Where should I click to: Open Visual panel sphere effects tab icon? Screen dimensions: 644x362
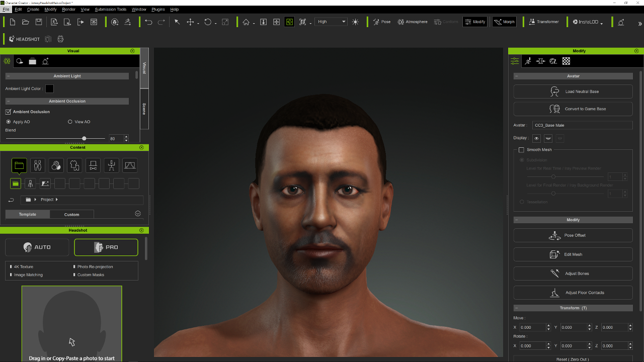pos(20,61)
